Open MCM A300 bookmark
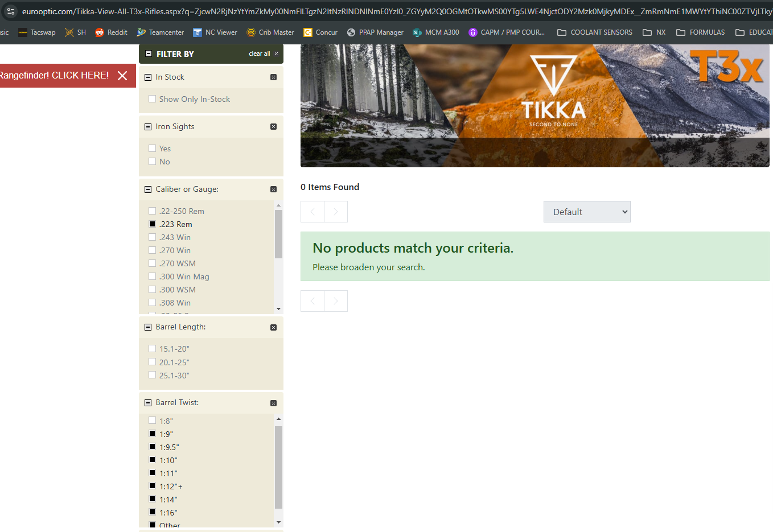The width and height of the screenshot is (773, 532). click(436, 32)
